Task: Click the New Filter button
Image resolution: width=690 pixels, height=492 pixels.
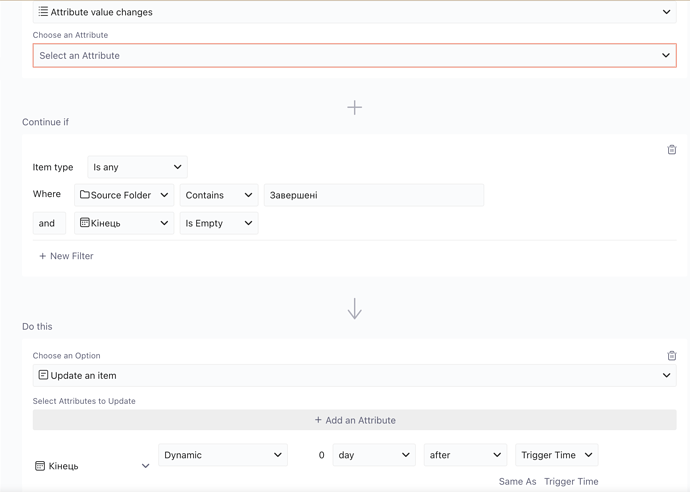Action: click(66, 256)
